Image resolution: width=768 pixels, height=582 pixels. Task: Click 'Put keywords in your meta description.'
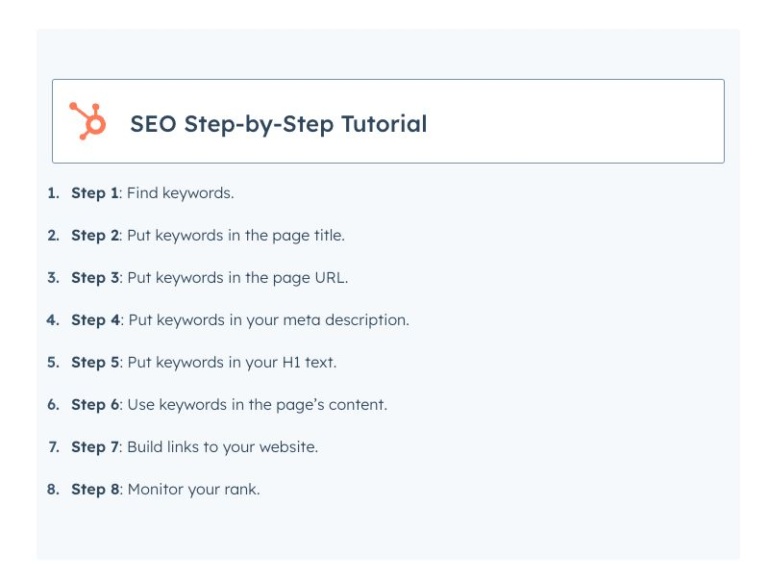click(x=268, y=320)
